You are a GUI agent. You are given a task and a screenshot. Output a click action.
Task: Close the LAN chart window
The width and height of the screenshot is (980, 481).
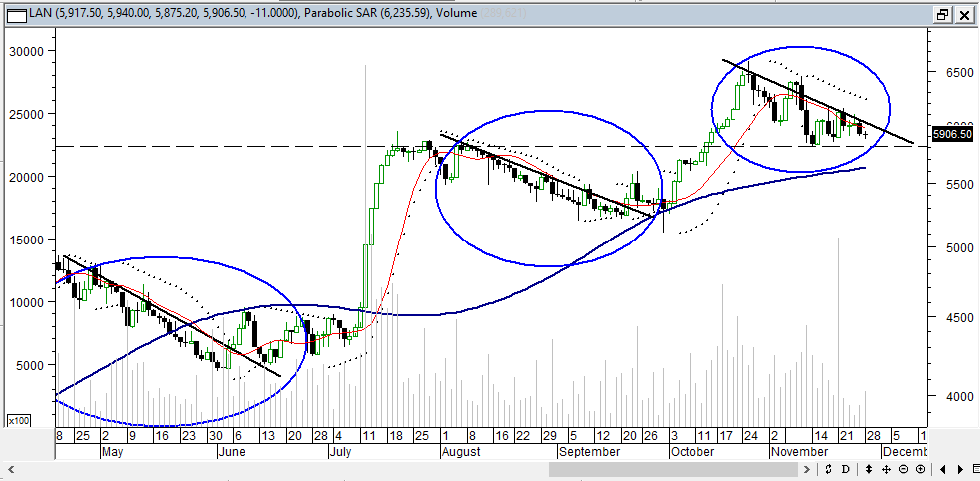(963, 14)
